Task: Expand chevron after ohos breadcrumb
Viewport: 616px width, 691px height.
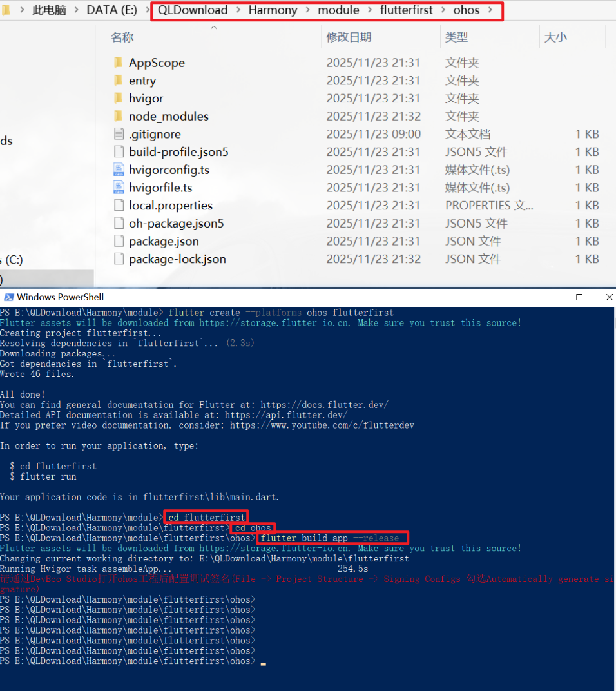Action: (x=490, y=10)
